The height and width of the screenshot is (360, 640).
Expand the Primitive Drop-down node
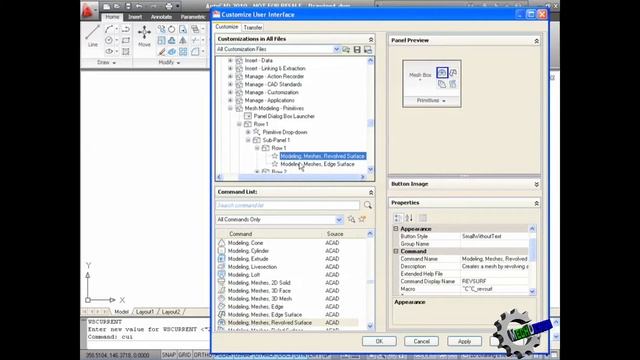(248, 132)
